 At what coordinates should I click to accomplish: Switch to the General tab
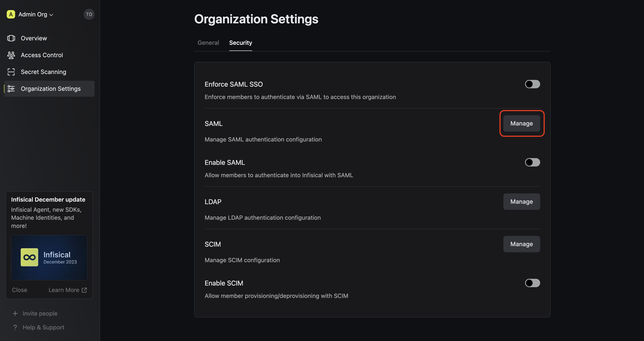[x=208, y=43]
